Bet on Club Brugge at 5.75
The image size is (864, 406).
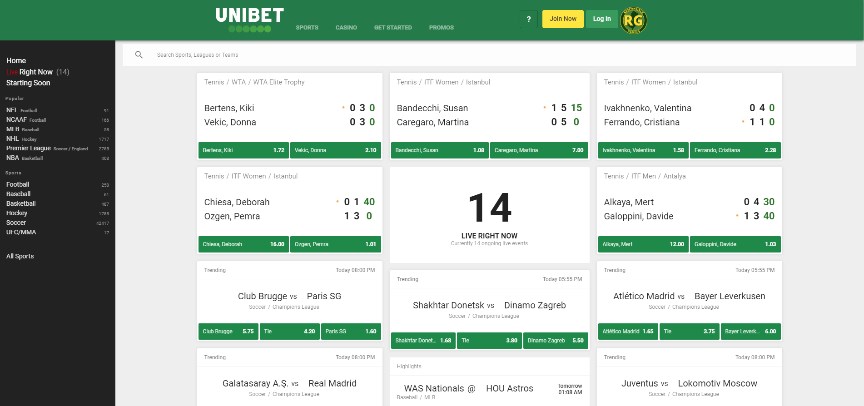click(228, 332)
